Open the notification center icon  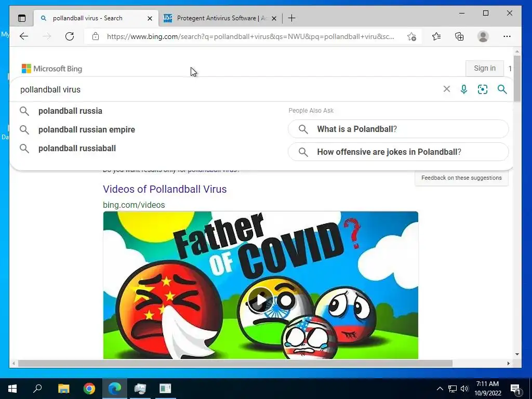click(516, 389)
